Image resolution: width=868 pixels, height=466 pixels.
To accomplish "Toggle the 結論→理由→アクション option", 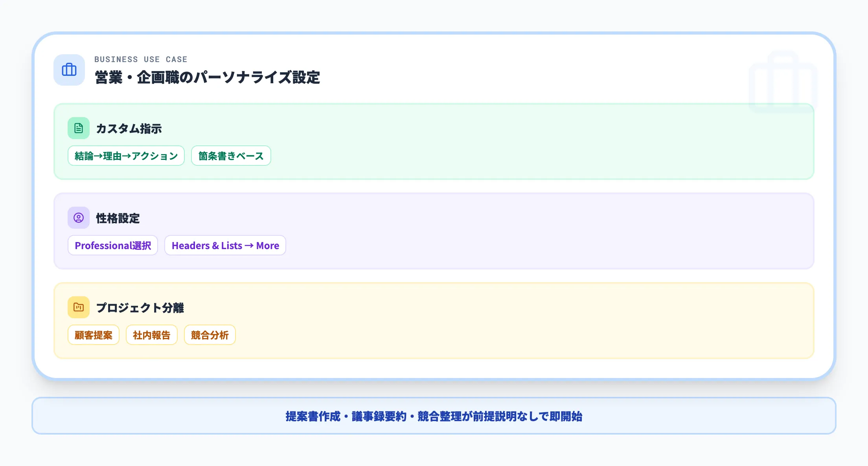I will (x=126, y=156).
